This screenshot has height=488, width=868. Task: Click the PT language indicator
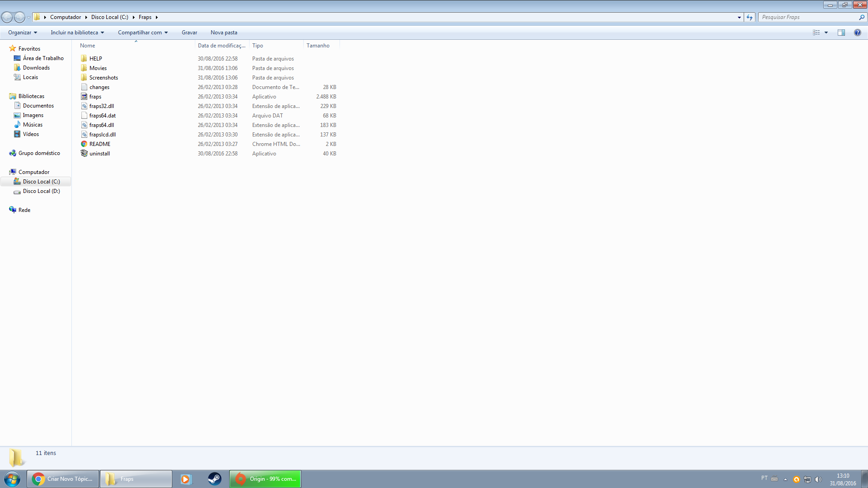point(764,478)
